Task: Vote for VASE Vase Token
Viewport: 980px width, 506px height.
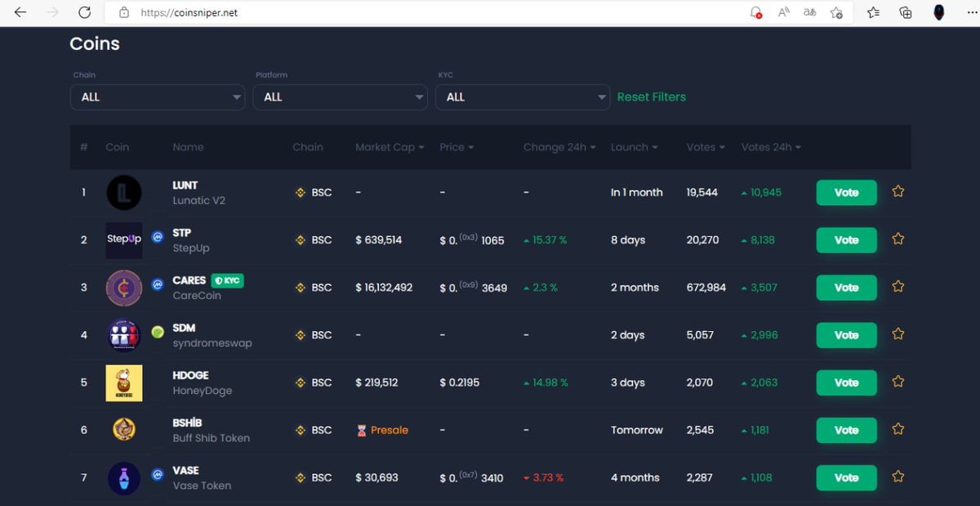Action: click(846, 477)
